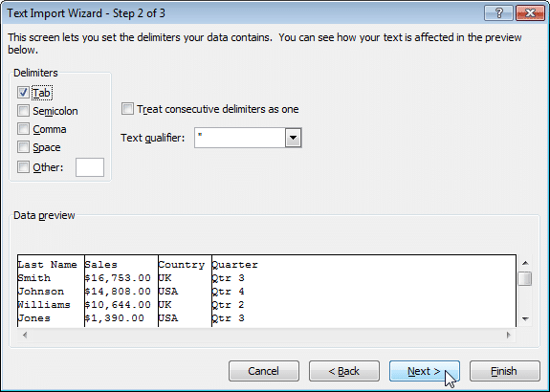Go to previous step with Back
Viewport: 550px width, 392px height.
click(344, 371)
